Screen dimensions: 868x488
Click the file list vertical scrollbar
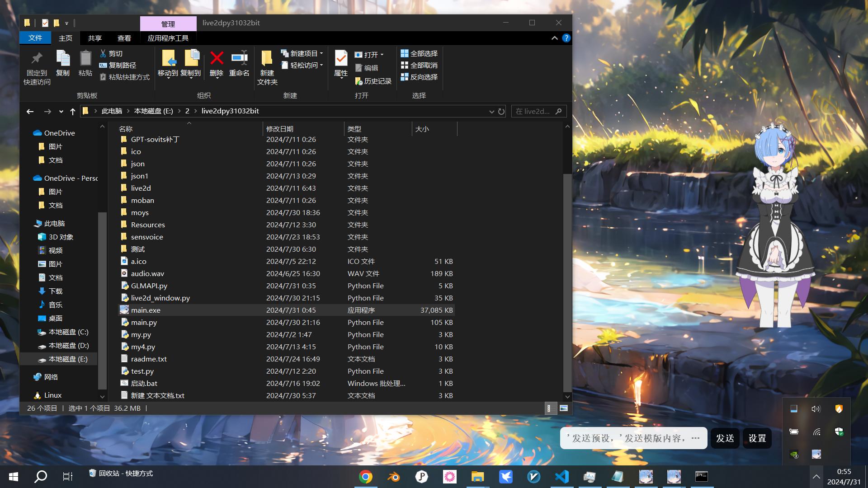[x=567, y=282]
